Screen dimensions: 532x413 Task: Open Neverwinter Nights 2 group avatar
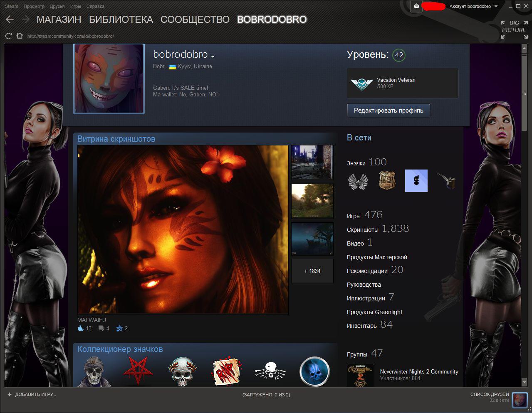click(360, 376)
